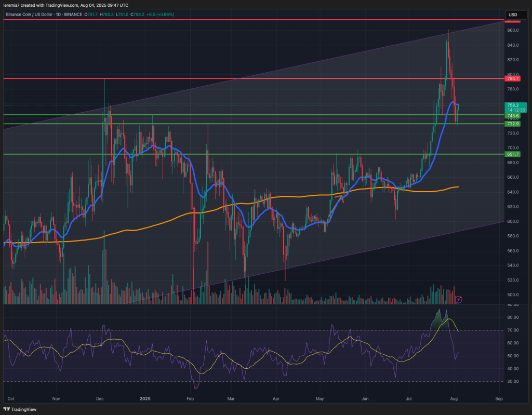Click the Oct date axis label
Image resolution: width=532 pixels, height=415 pixels.
coord(11,399)
